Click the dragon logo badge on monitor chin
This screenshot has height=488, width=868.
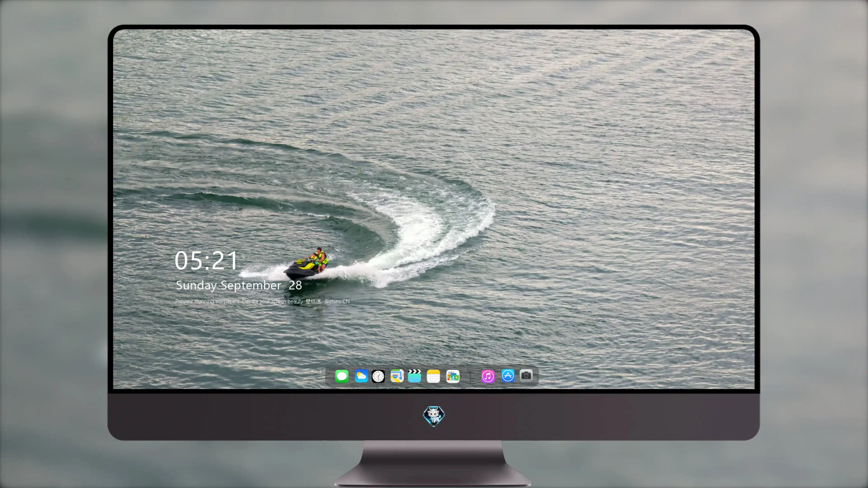point(434,416)
